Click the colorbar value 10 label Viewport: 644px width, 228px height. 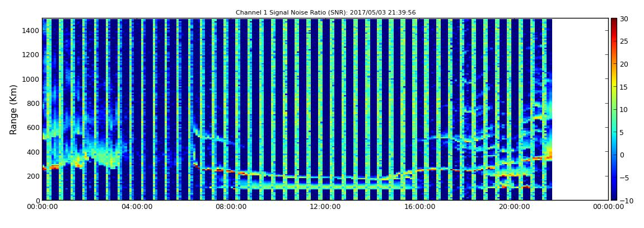click(624, 109)
